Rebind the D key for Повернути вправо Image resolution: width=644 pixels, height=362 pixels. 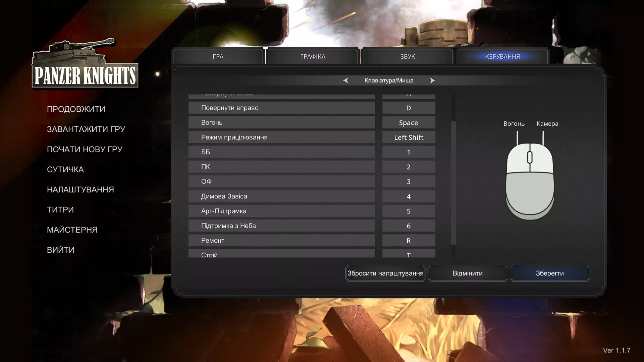tap(409, 108)
